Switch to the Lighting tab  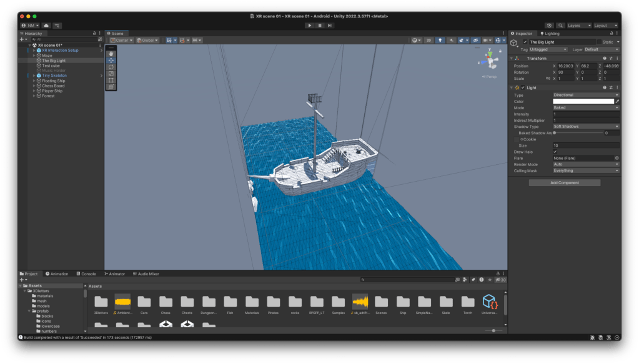pyautogui.click(x=550, y=33)
